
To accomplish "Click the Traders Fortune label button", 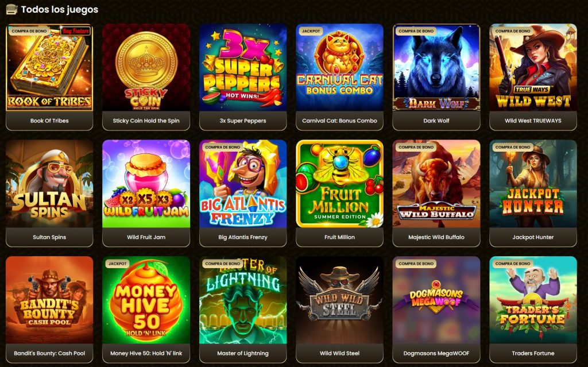I will (533, 353).
